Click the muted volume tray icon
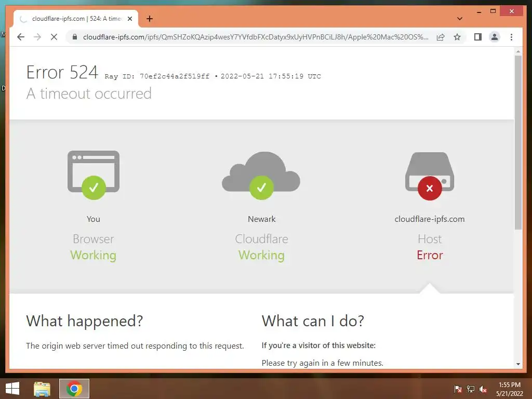Viewport: 532px width, 399px height. tap(483, 389)
